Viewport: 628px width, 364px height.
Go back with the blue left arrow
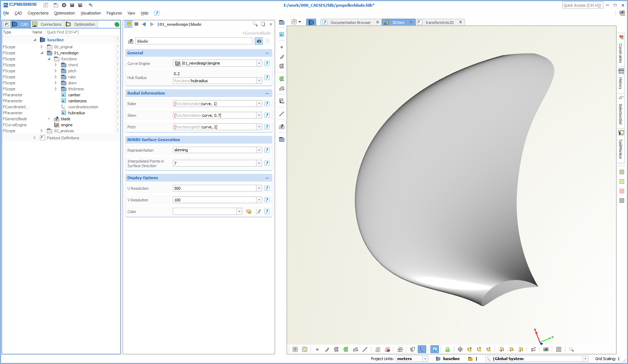coord(144,24)
